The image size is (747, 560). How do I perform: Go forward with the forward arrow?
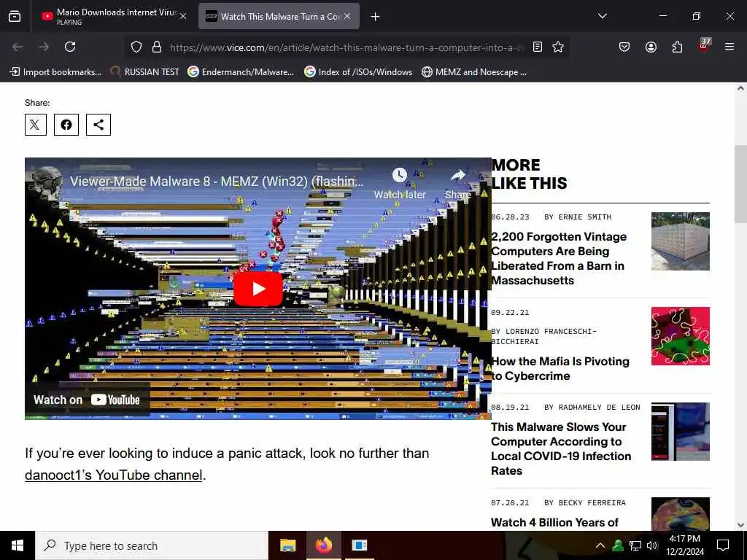[x=44, y=47]
